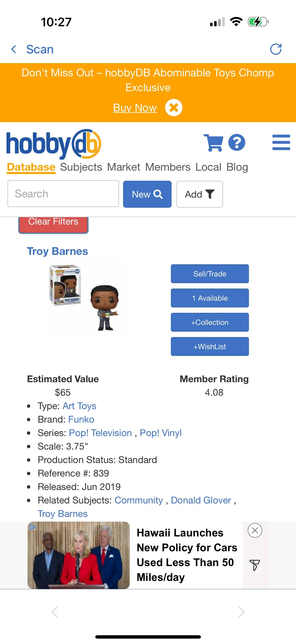Open the Add filter button
Viewport: 296px width, 644px height.
pos(199,194)
